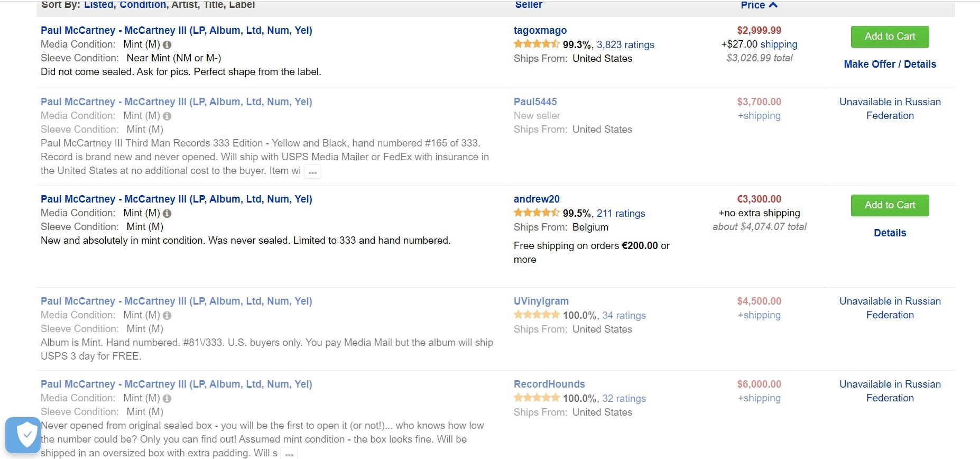Sort listings by Condition
The image size is (980, 459).
143,5
